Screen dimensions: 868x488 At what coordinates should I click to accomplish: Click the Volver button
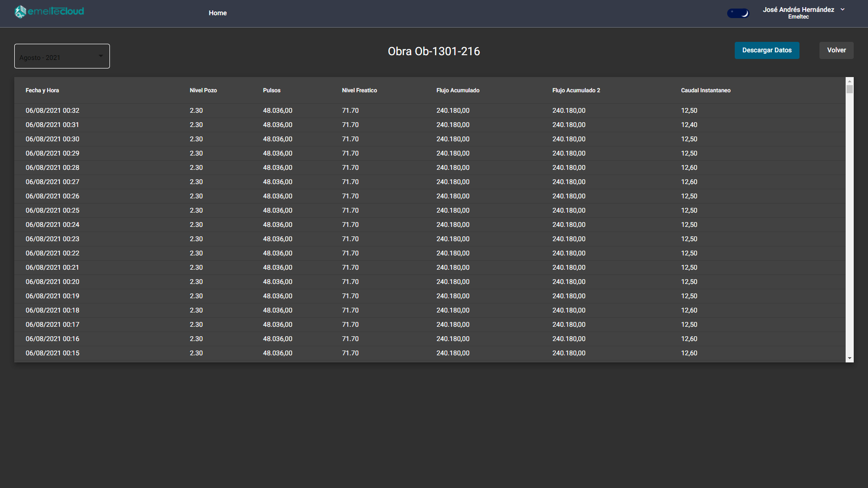(836, 50)
